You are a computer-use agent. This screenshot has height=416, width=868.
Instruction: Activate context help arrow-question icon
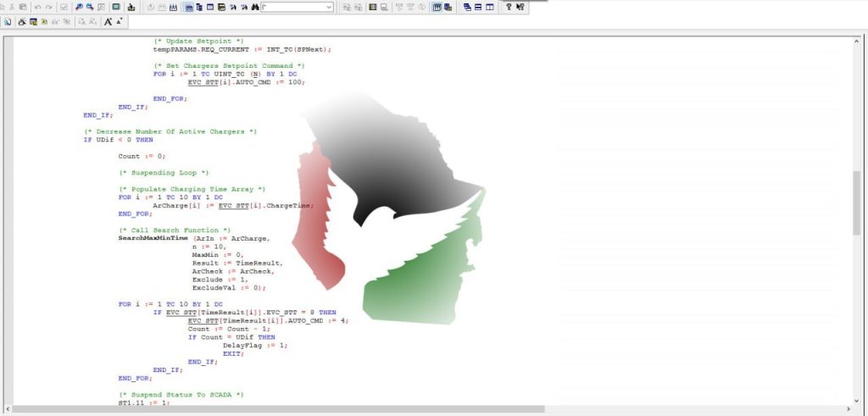[x=520, y=7]
